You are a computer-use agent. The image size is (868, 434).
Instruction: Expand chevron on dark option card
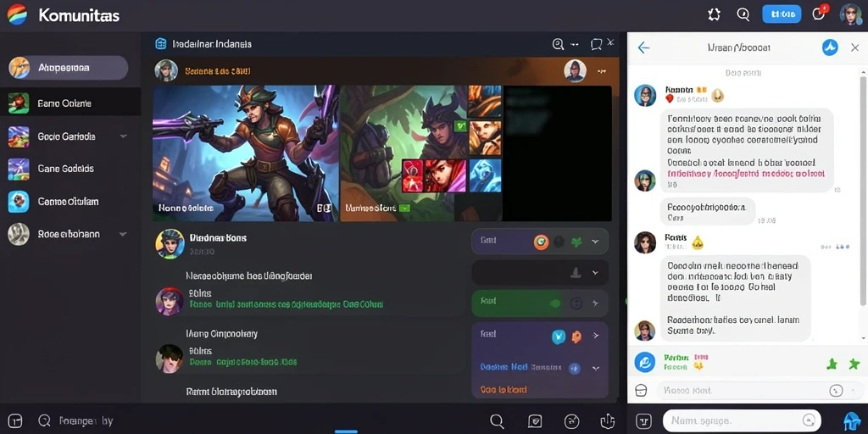(596, 272)
